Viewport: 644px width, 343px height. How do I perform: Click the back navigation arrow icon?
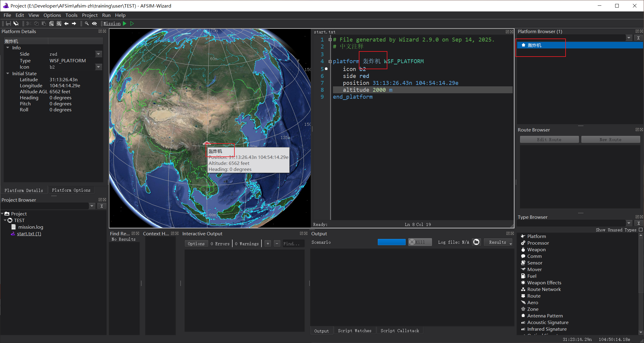66,23
